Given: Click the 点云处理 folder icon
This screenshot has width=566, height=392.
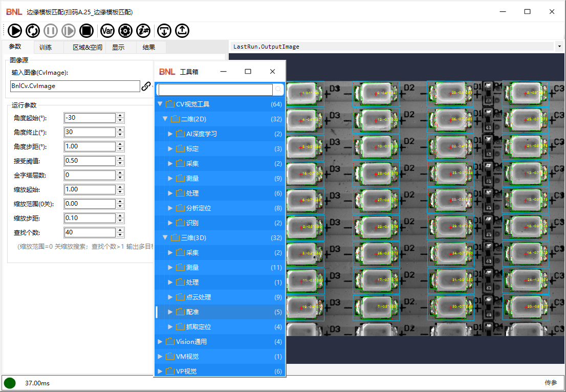Looking at the screenshot, I should click(x=180, y=297).
